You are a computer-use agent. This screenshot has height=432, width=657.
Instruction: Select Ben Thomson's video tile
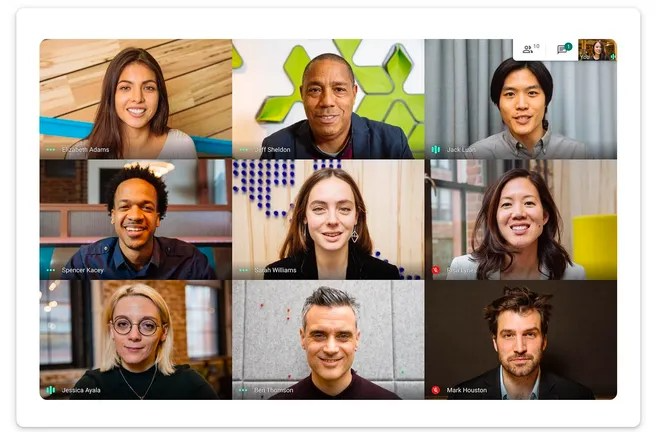click(328, 340)
